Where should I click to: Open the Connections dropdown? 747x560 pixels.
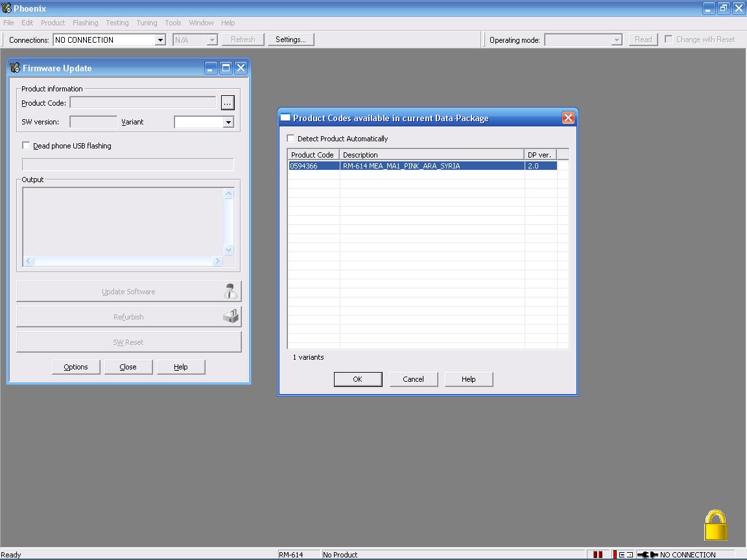tap(160, 40)
